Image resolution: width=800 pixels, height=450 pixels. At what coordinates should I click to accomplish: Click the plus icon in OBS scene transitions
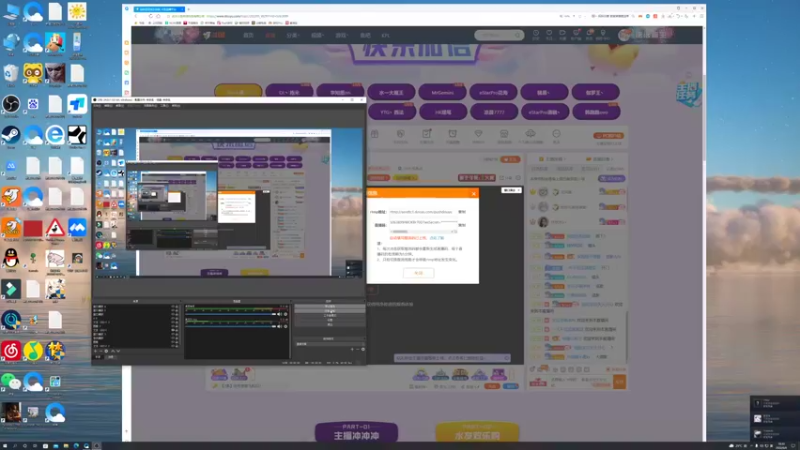click(352, 349)
